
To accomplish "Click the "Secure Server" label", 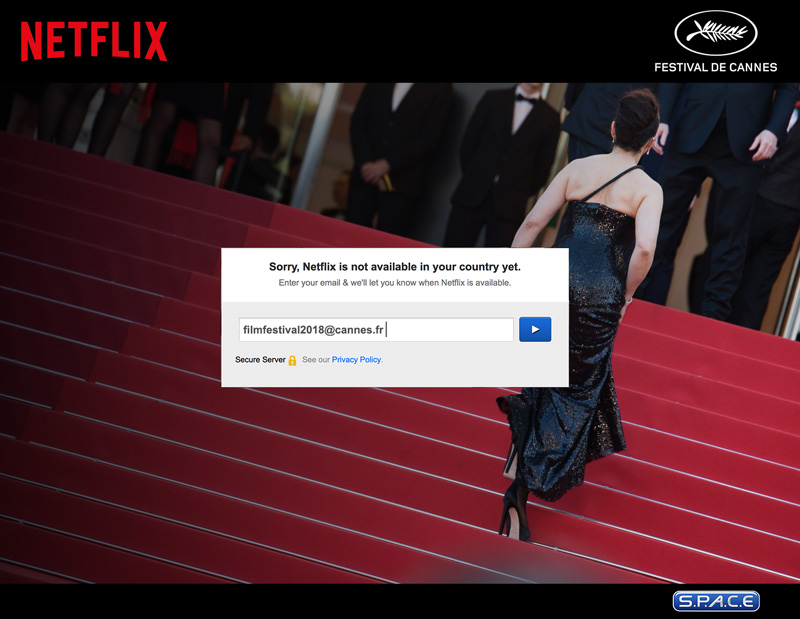I will [260, 360].
